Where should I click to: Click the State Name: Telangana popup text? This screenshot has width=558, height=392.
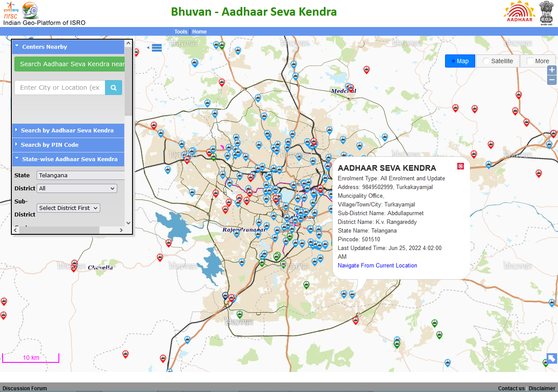(x=367, y=230)
